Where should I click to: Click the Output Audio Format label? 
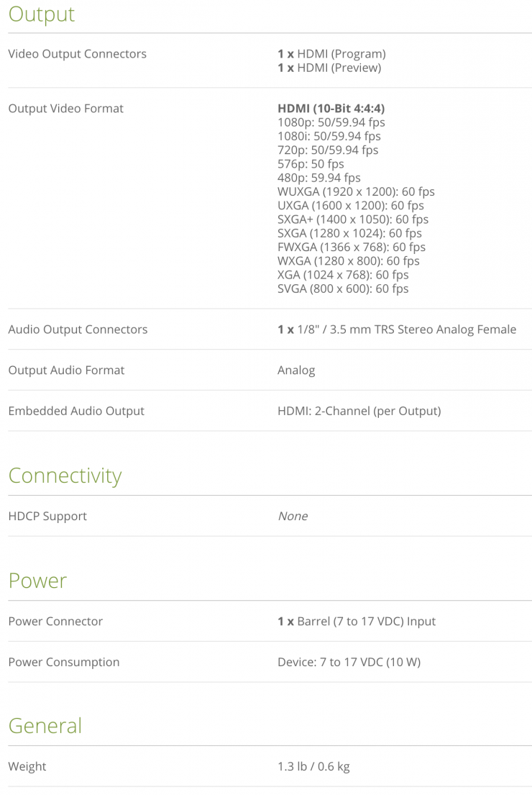coord(66,371)
